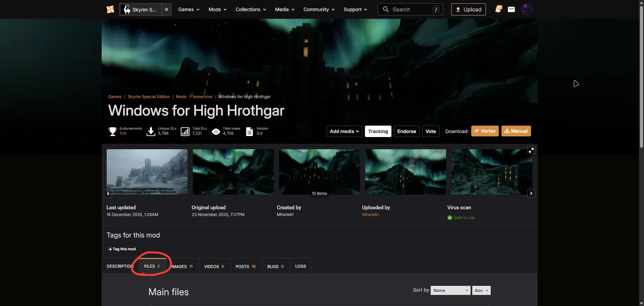Expand the Community menu
Image resolution: width=644 pixels, height=306 pixels.
[x=319, y=9]
